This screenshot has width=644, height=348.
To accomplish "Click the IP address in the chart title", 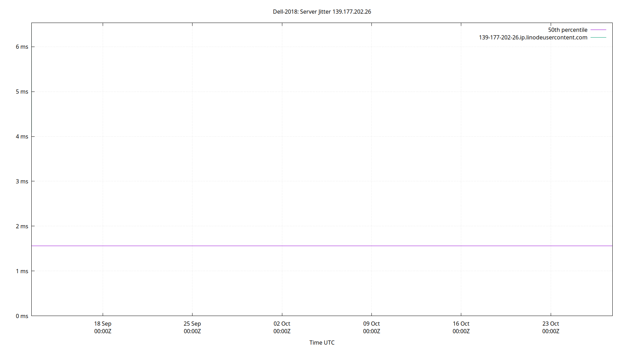I will (x=352, y=11).
